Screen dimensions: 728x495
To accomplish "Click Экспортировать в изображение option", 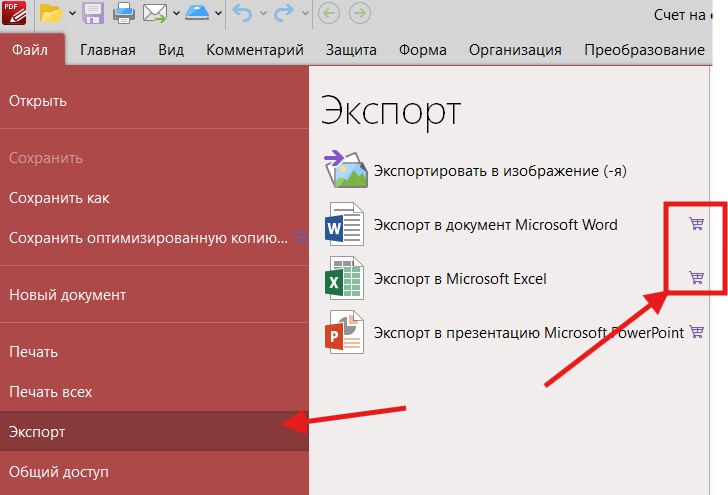I will (500, 171).
